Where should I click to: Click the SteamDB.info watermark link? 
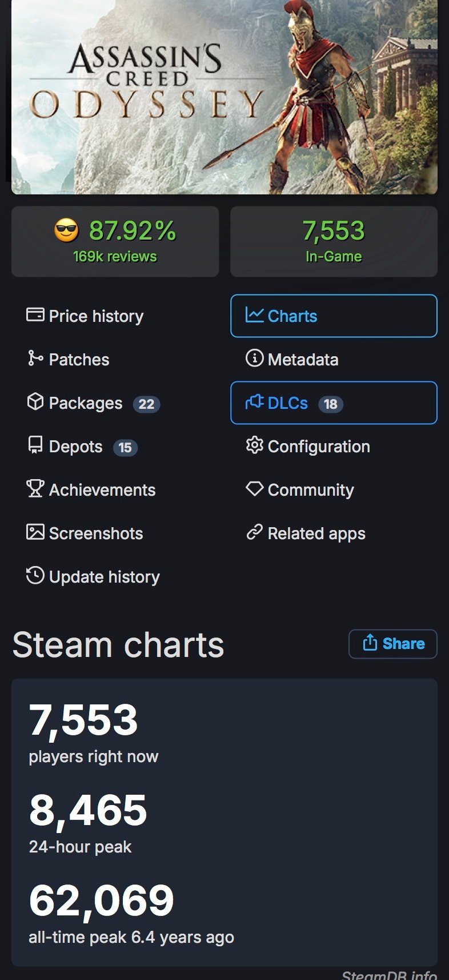pyautogui.click(x=390, y=974)
